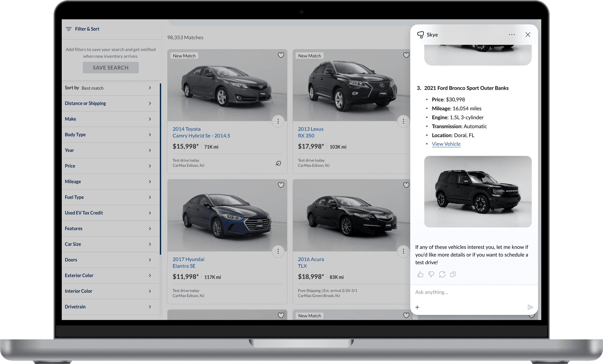Screen dimensions: 603x364
Task: Click the plus attachment icon in chat
Action: pos(417,307)
